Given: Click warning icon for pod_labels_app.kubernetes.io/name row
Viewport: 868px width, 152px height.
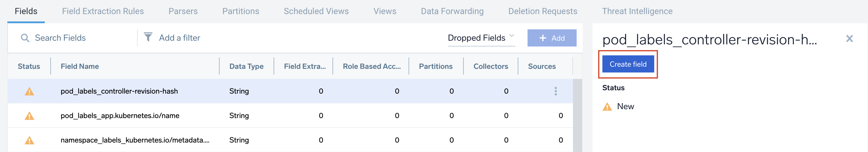Looking at the screenshot, I should coord(29,116).
